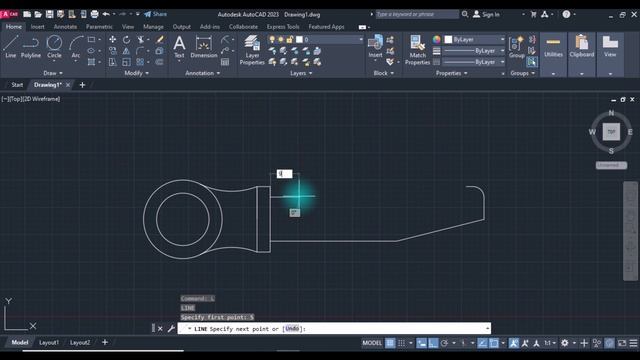Select the Stretch tool icon
The image size is (640, 360).
click(112, 62)
